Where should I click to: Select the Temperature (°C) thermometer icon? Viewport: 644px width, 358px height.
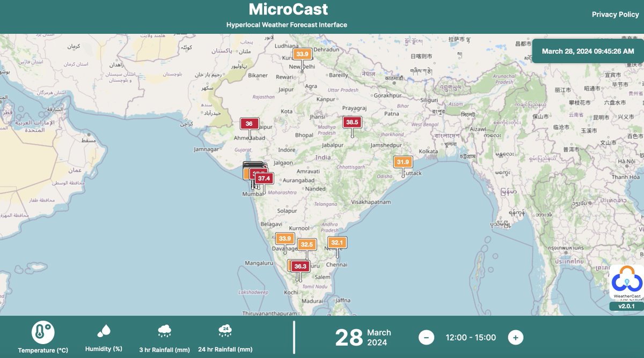(43, 333)
